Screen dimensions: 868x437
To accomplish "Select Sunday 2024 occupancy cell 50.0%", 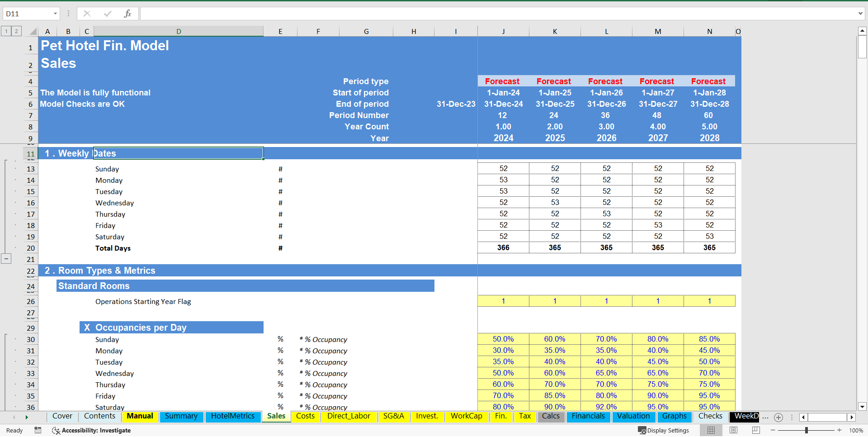I will pos(503,339).
